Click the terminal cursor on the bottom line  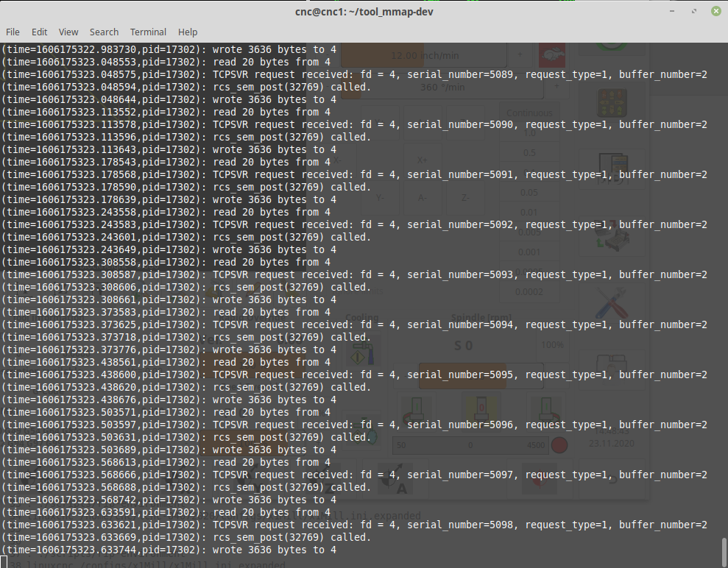click(4, 562)
